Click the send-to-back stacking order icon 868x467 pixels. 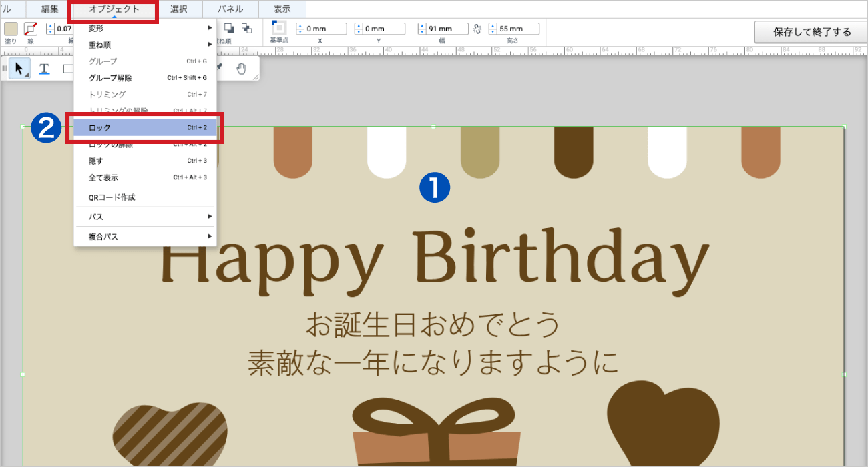point(246,28)
